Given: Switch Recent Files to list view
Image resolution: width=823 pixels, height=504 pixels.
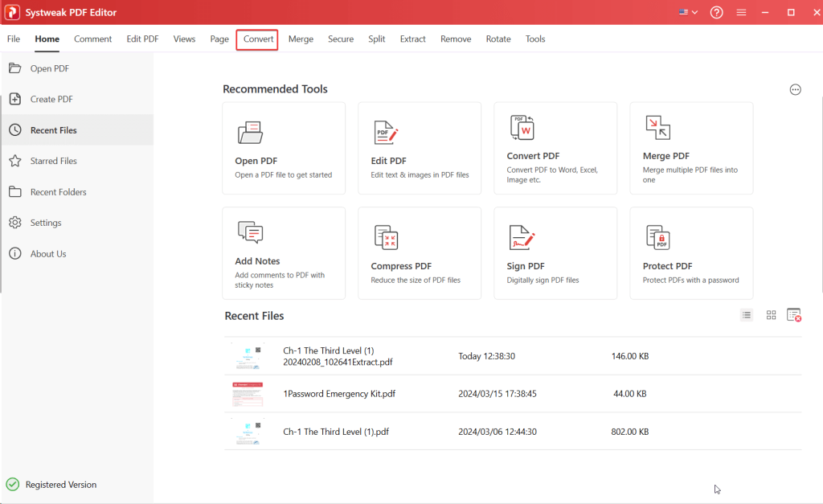Looking at the screenshot, I should [x=747, y=315].
